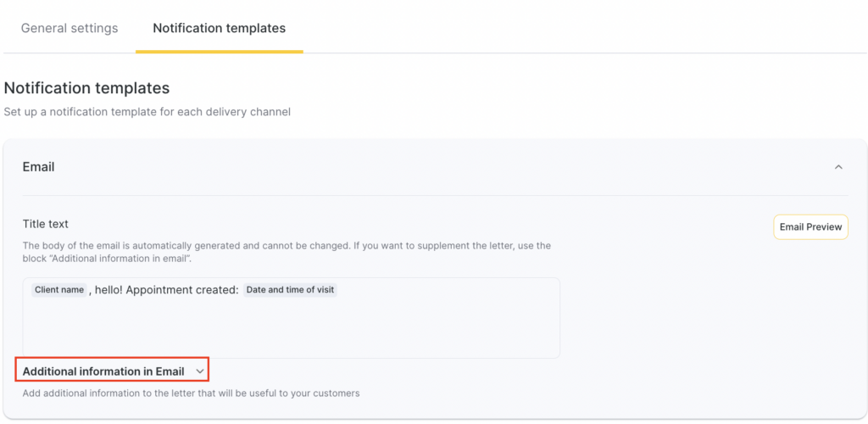Open the Email Preview
Image resolution: width=868 pixels, height=424 pixels.
pos(810,227)
